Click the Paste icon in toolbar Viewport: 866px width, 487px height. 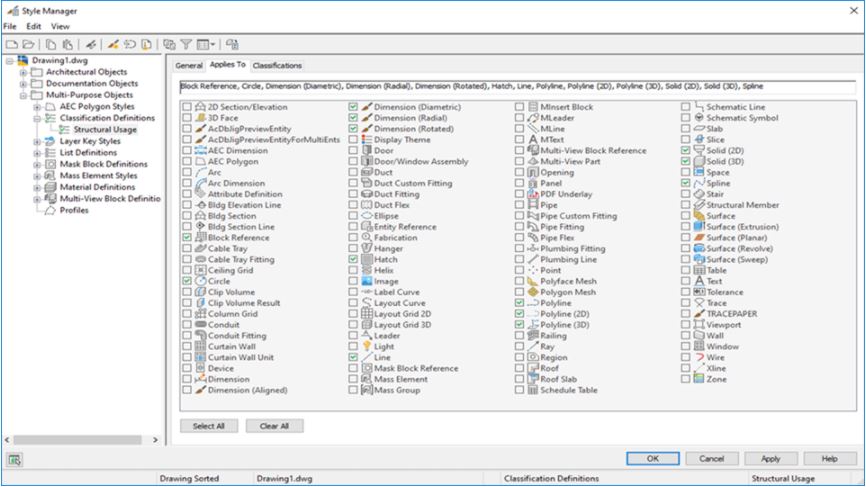pos(65,45)
